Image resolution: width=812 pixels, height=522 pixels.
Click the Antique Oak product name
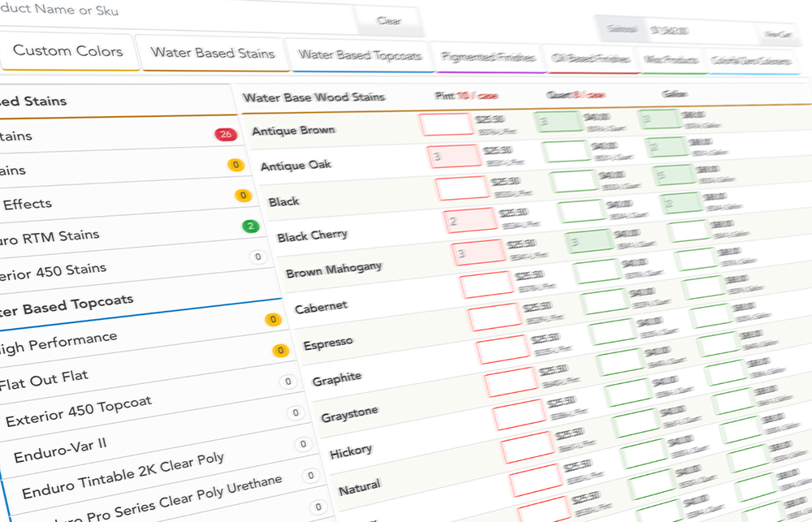296,165
